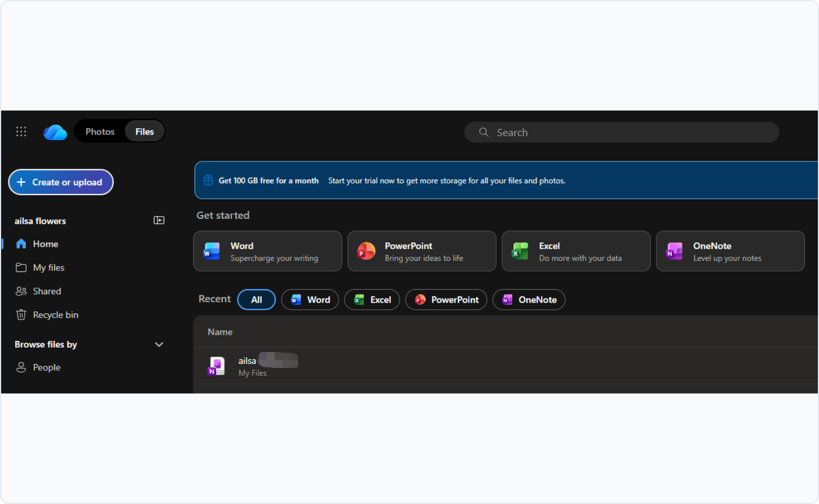Click the gift icon in storage banner
The image size is (819, 504).
(x=208, y=181)
